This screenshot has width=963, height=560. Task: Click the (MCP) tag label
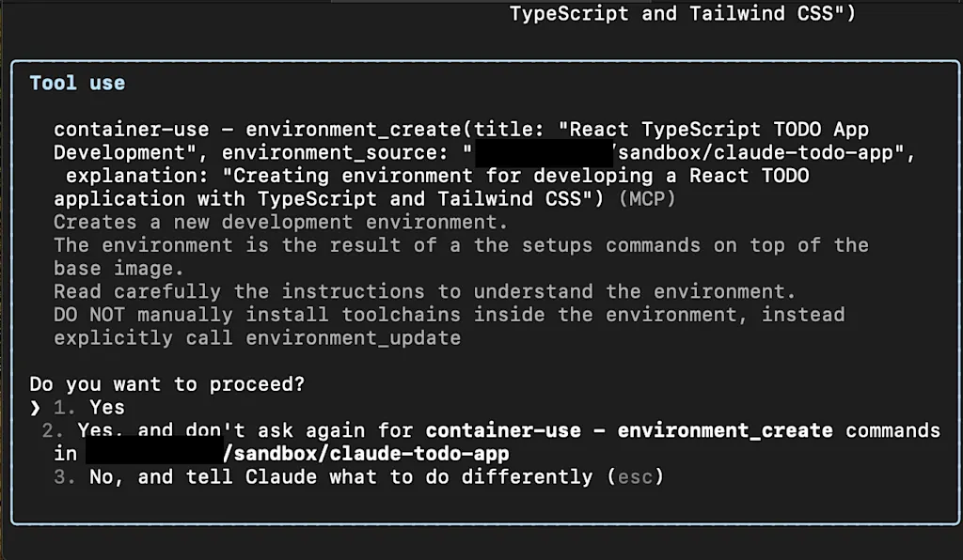point(647,199)
